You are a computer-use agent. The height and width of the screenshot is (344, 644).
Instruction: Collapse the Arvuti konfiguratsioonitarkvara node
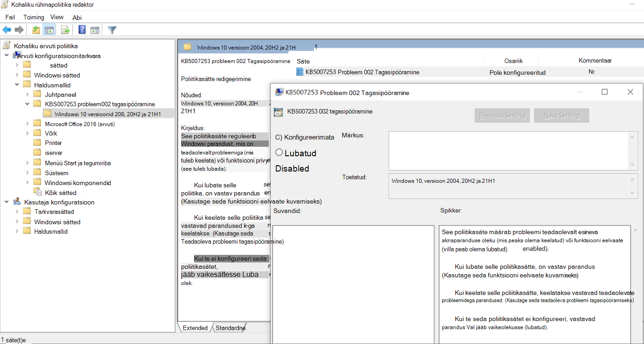tap(7, 55)
